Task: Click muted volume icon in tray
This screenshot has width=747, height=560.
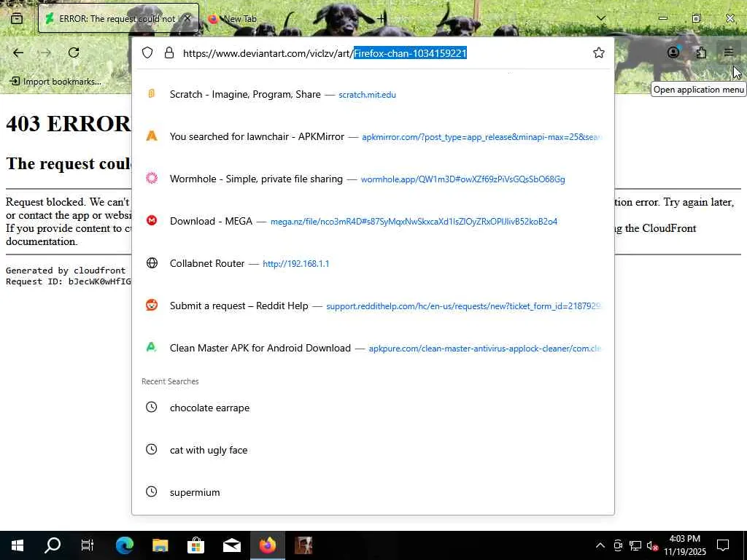Action: (653, 545)
